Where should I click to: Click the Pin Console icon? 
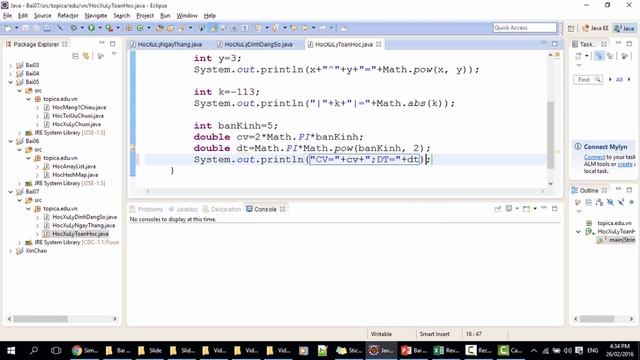point(497,209)
